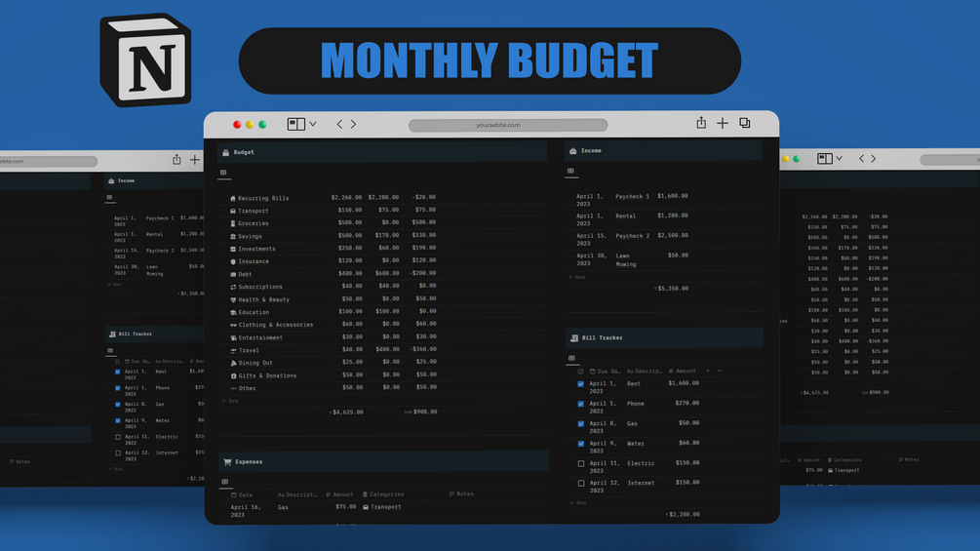
Task: Click the sidebar toggle icon in front browser
Action: tap(296, 124)
